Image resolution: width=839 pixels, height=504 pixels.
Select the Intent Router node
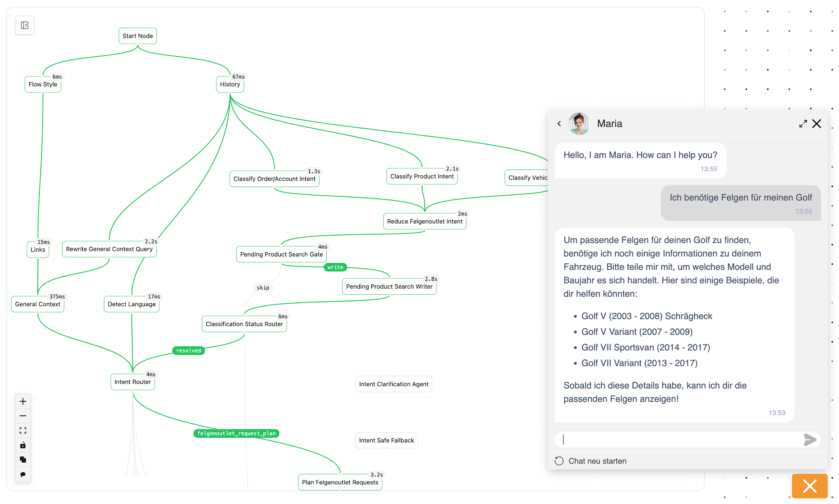pyautogui.click(x=132, y=382)
